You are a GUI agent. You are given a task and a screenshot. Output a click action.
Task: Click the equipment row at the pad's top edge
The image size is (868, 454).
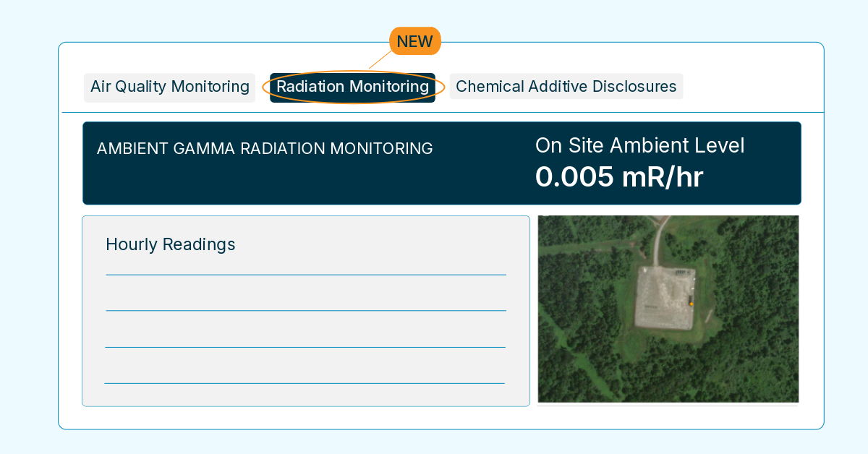[681, 272]
